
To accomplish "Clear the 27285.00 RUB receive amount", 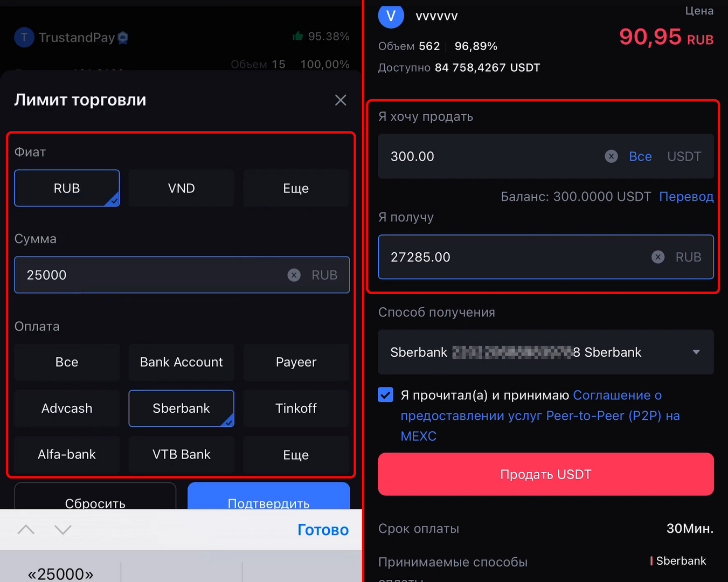I will point(658,257).
